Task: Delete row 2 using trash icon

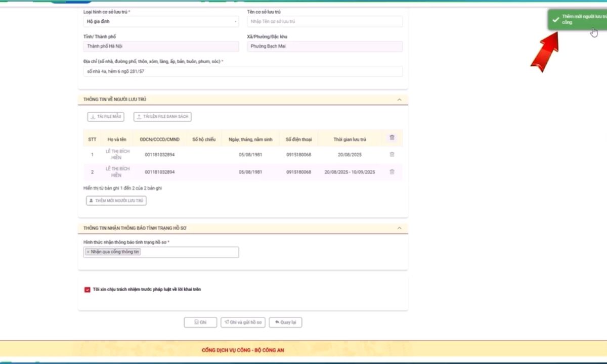Action: coord(392,172)
